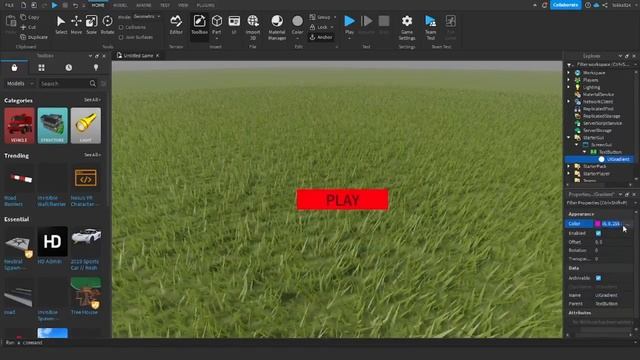Anchor the selected part
This screenshot has width=640, height=360.
tap(321, 37)
